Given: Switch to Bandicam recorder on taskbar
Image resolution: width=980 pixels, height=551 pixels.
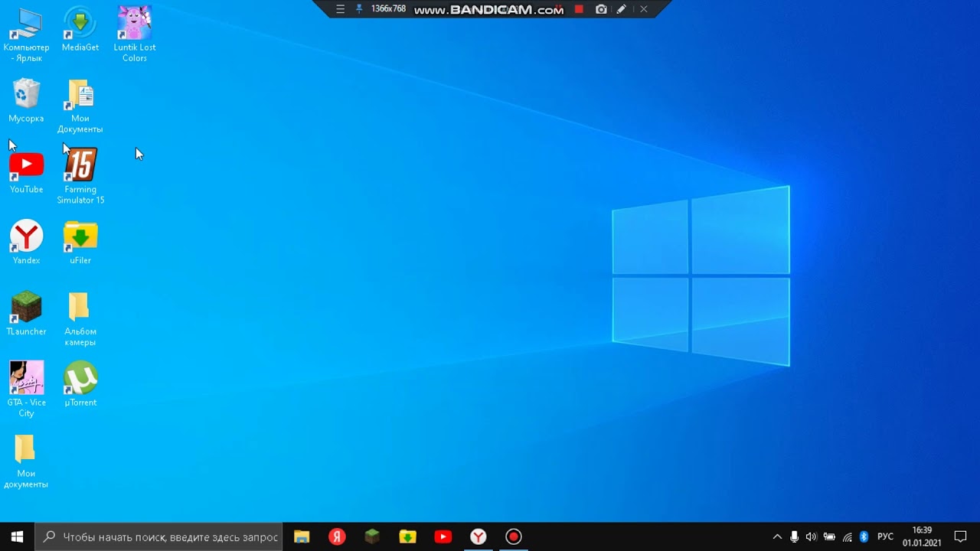Looking at the screenshot, I should [513, 536].
